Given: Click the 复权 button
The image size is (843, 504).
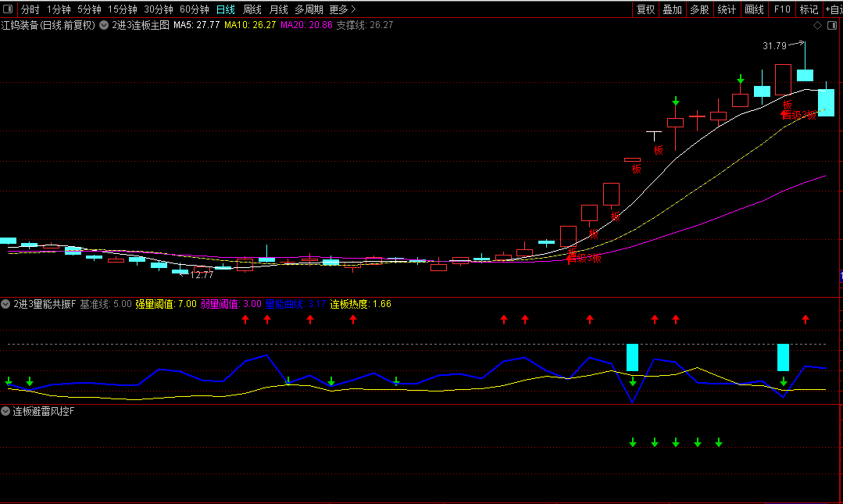Looking at the screenshot, I should click(x=645, y=9).
